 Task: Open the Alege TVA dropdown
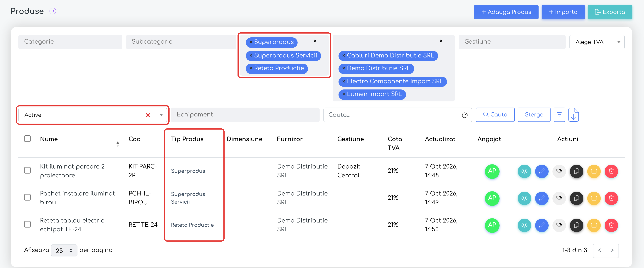[x=597, y=42]
